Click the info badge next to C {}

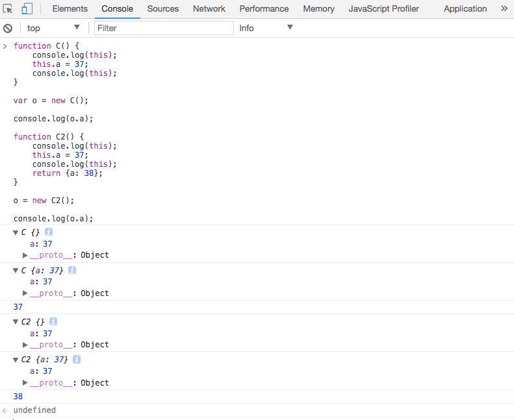(49, 232)
